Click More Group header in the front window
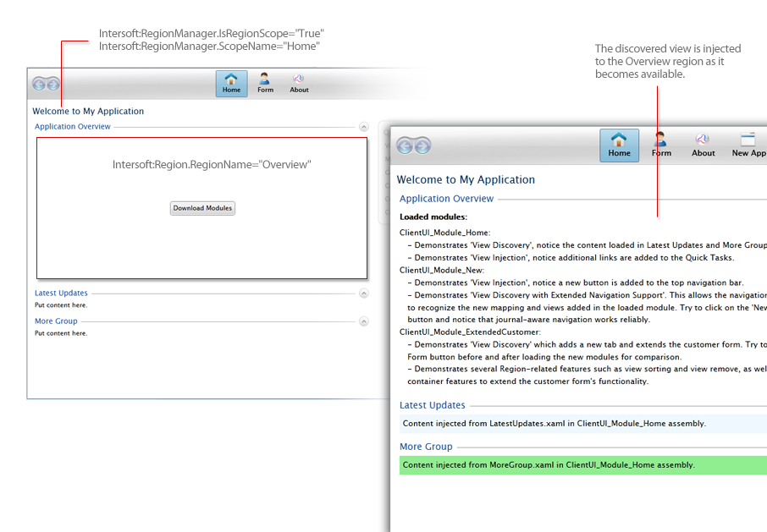The height and width of the screenshot is (532, 767). pyautogui.click(x=426, y=447)
